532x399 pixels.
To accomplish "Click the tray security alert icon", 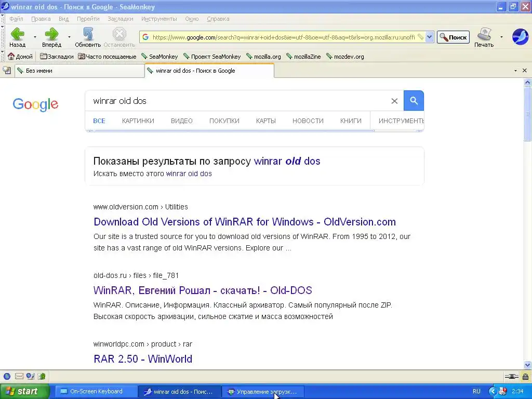I will [503, 392].
